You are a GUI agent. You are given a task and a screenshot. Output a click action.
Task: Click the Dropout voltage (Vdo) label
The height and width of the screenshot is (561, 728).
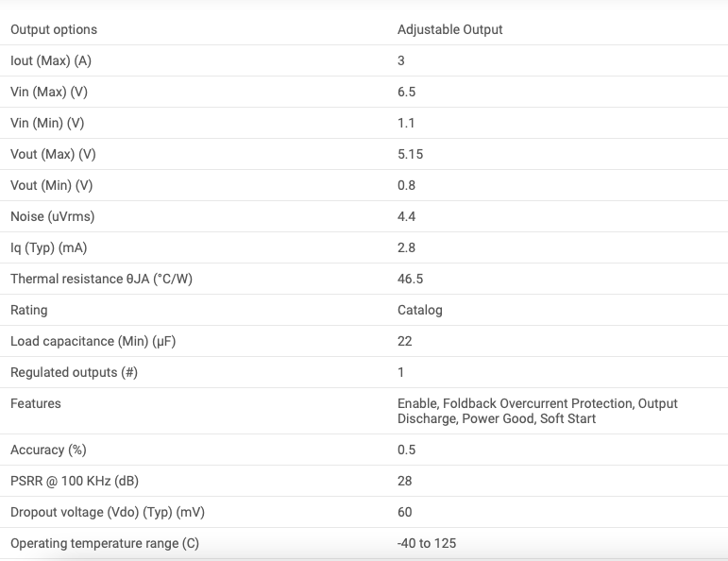[x=108, y=512]
